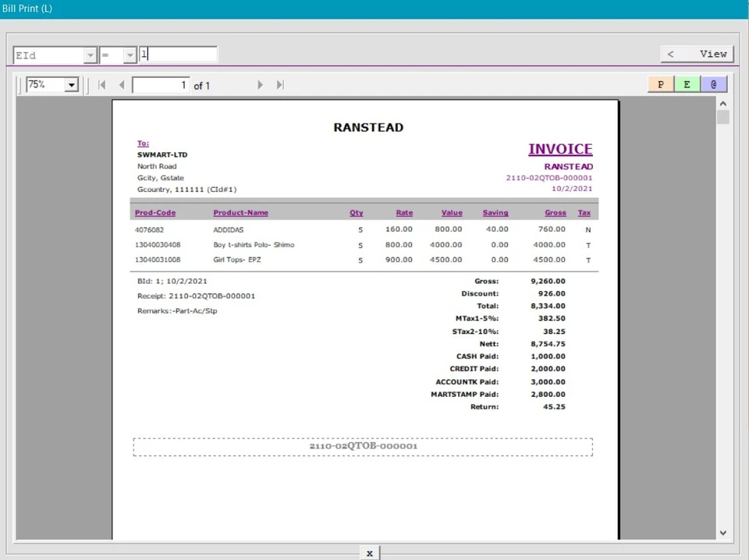Open email via the @ icon
The height and width of the screenshot is (560, 749).
715,83
